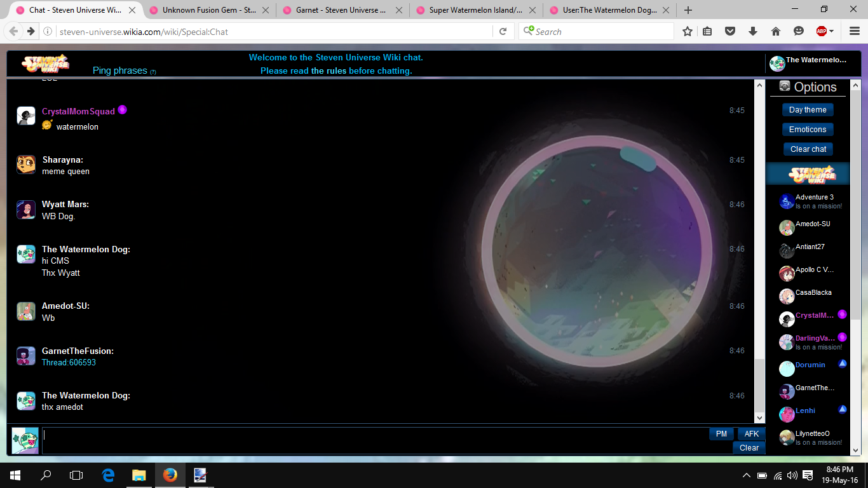The image size is (868, 488).
Task: Open the Windows Start menu
Action: (x=15, y=475)
